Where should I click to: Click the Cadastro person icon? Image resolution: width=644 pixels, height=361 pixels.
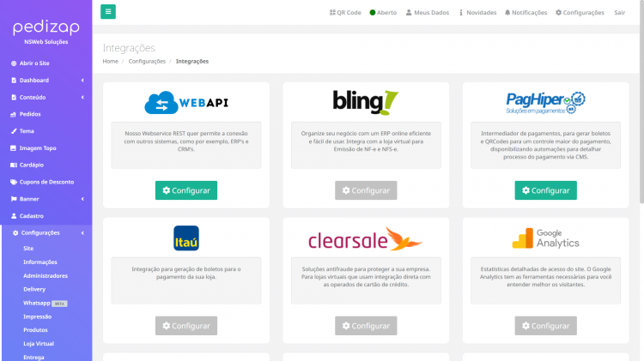click(x=14, y=216)
